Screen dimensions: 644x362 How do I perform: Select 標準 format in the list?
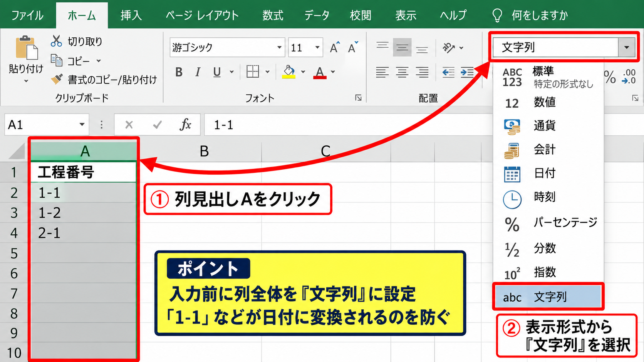point(548,77)
